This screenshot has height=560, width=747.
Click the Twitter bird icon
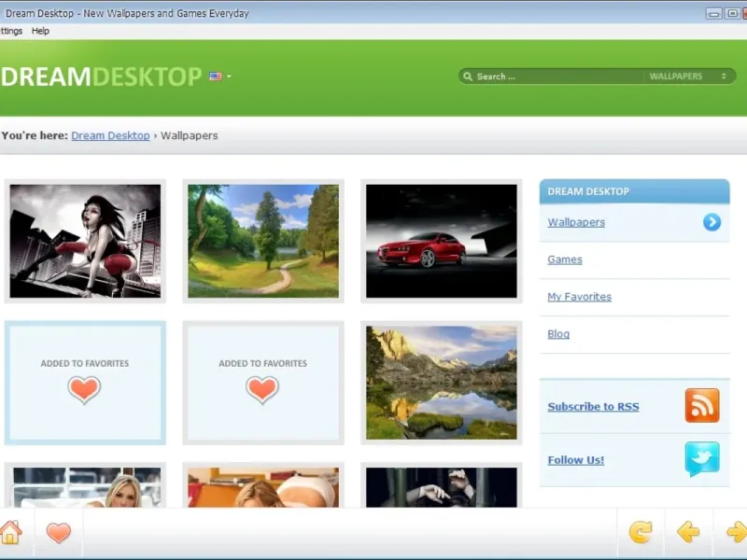pyautogui.click(x=702, y=458)
